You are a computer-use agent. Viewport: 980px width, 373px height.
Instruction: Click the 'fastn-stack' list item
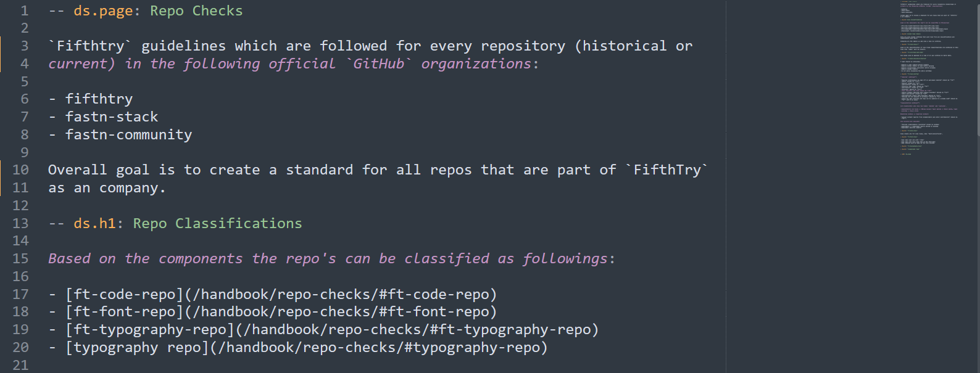click(x=112, y=117)
